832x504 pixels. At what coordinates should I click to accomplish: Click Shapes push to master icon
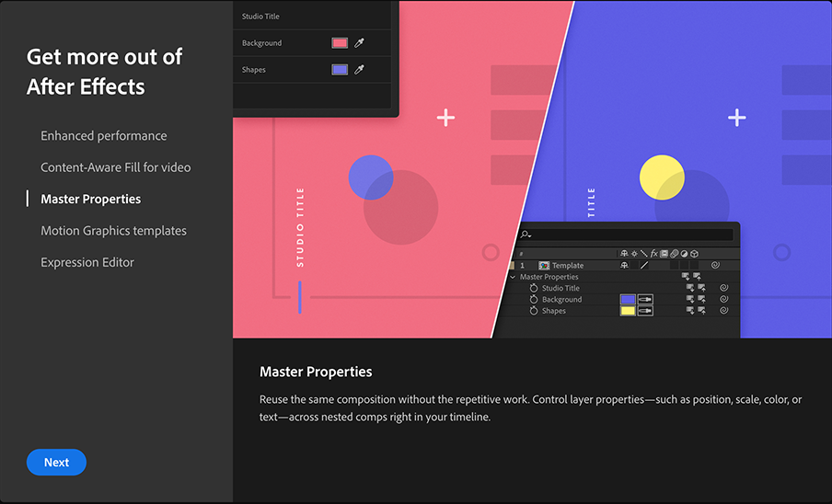(701, 310)
